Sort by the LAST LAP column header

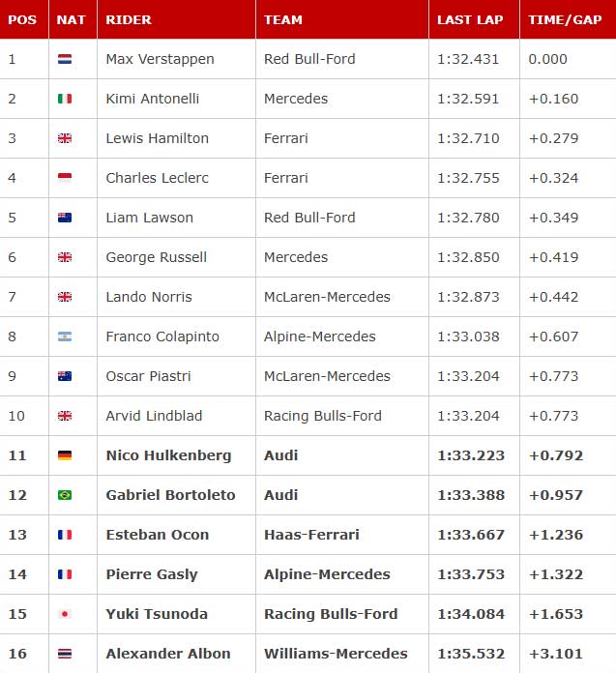470,19
